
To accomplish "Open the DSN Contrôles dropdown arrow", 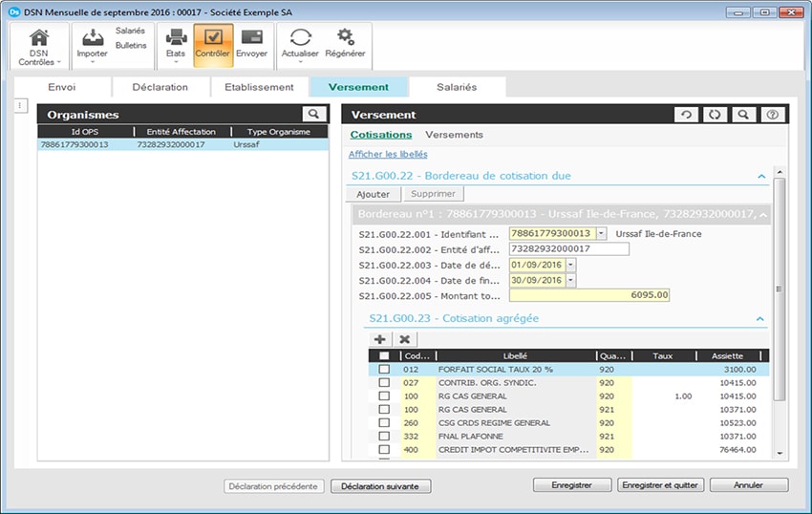I will coord(59,63).
